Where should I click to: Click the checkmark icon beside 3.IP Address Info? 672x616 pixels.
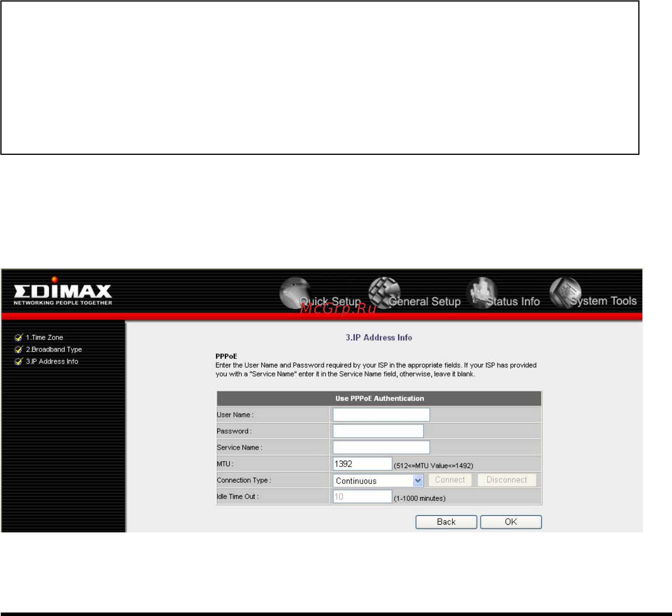pos(19,362)
